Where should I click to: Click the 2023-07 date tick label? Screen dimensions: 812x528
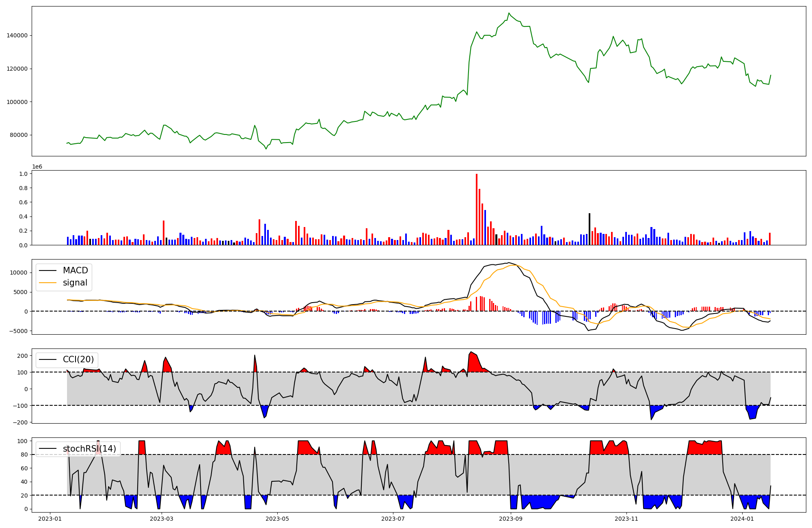(393, 519)
